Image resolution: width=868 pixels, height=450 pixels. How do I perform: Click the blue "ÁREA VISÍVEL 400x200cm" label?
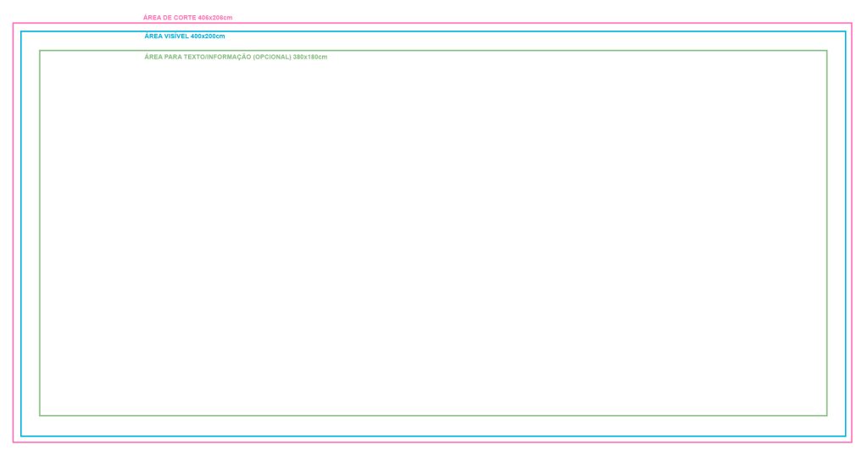(x=184, y=36)
